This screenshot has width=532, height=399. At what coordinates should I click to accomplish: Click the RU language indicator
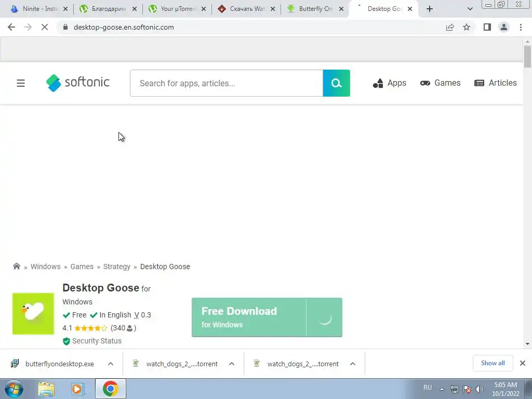[x=428, y=388]
